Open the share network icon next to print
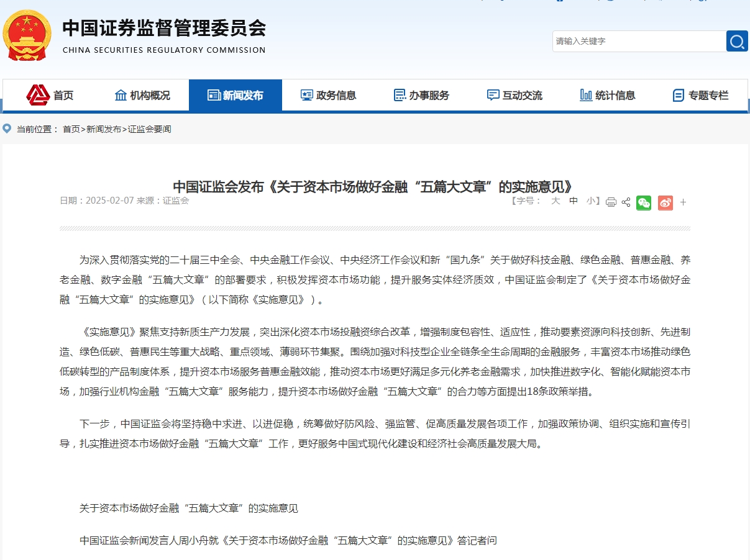This screenshot has width=750, height=560. [x=626, y=202]
